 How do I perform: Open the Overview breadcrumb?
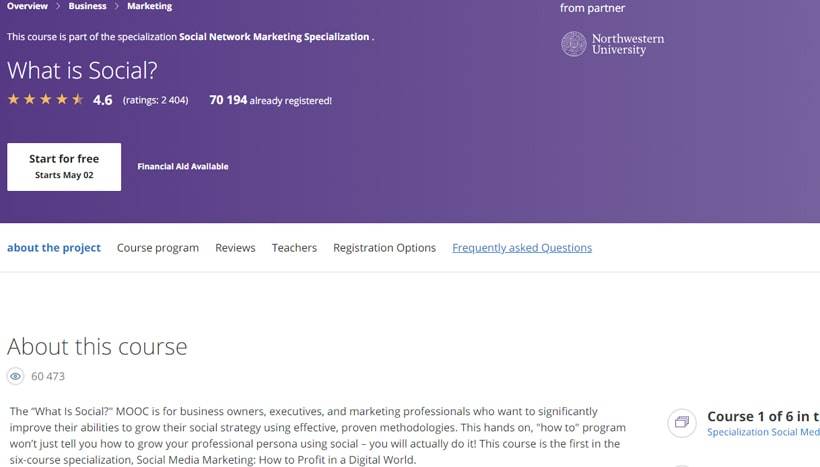[x=27, y=7]
